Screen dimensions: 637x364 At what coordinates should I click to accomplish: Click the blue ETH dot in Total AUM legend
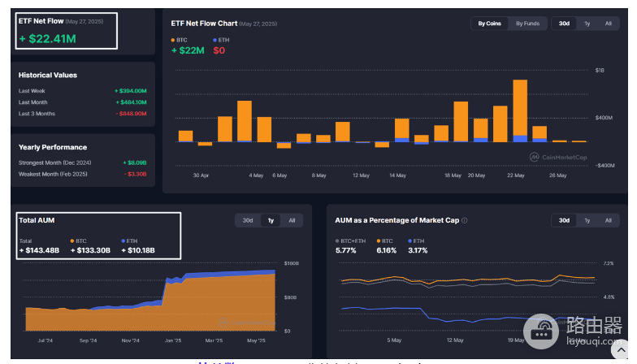(x=123, y=240)
